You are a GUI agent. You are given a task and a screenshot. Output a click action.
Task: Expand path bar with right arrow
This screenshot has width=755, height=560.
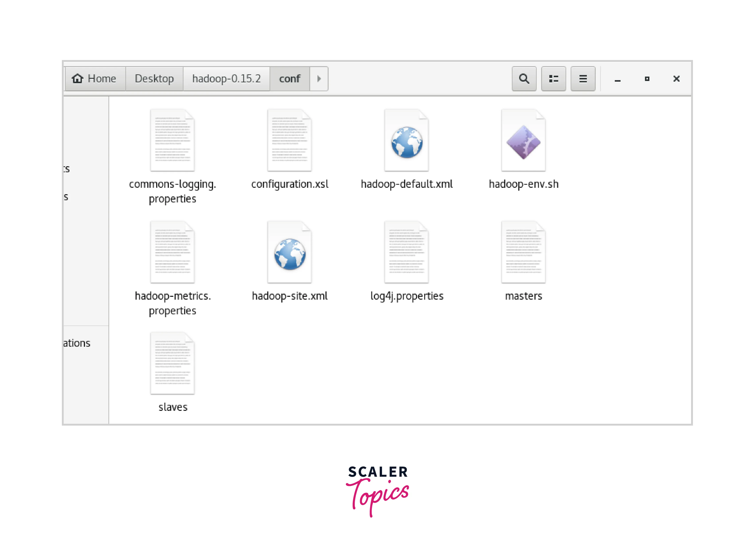319,79
